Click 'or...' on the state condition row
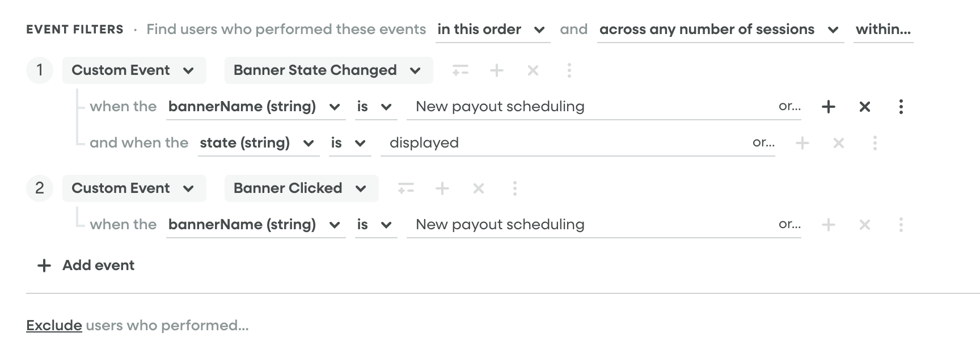Screen dimensions: 980x362 763,143
